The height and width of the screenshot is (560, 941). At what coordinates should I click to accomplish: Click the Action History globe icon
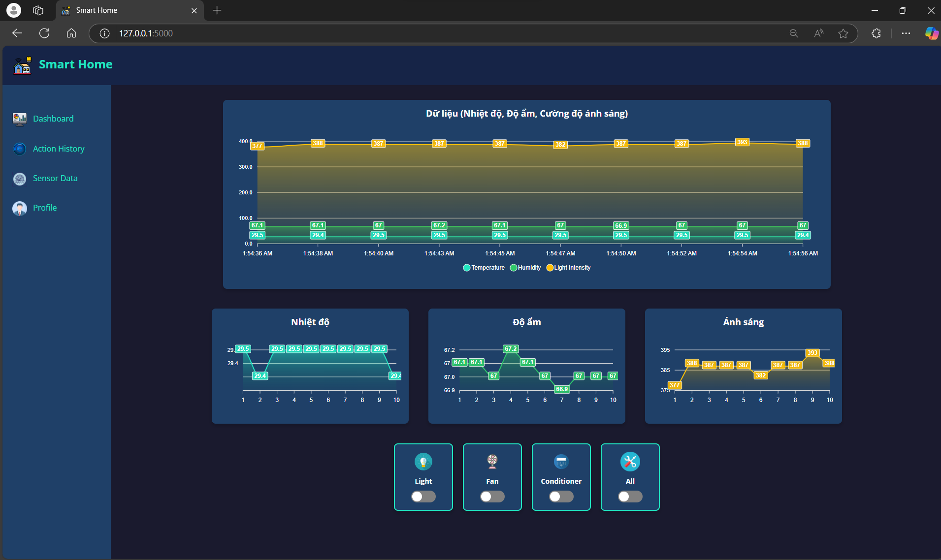tap(20, 149)
